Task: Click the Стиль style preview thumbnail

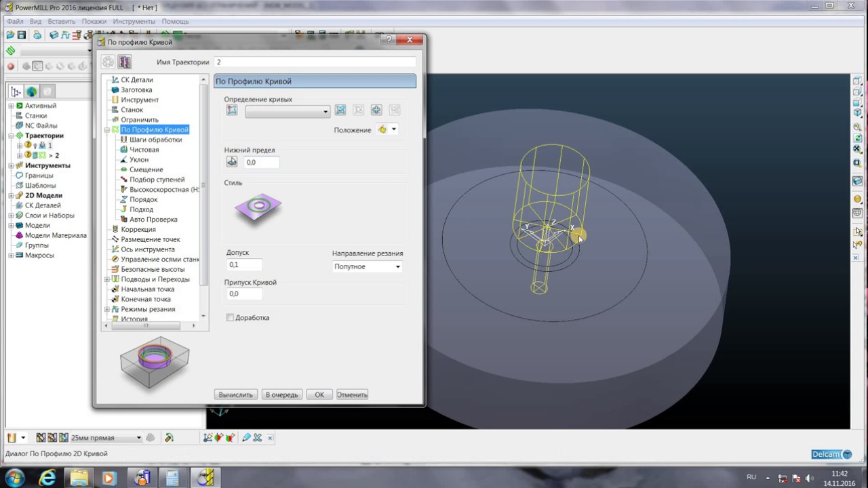Action: (x=258, y=207)
